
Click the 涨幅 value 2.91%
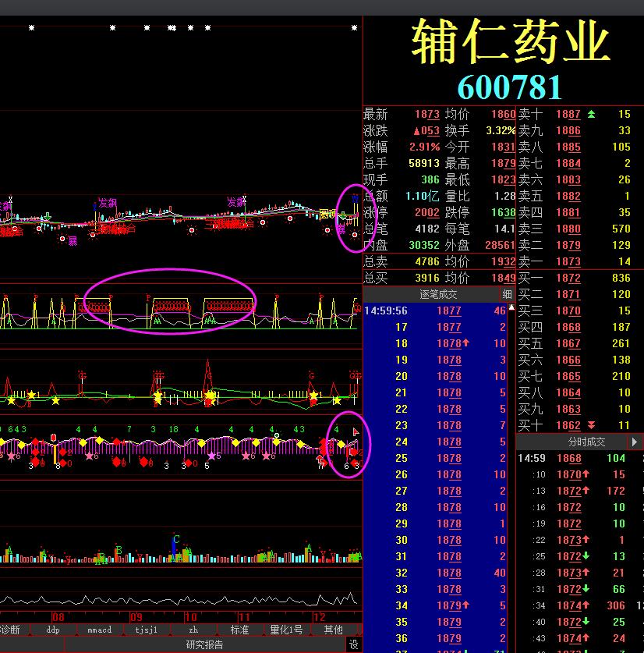[424, 147]
